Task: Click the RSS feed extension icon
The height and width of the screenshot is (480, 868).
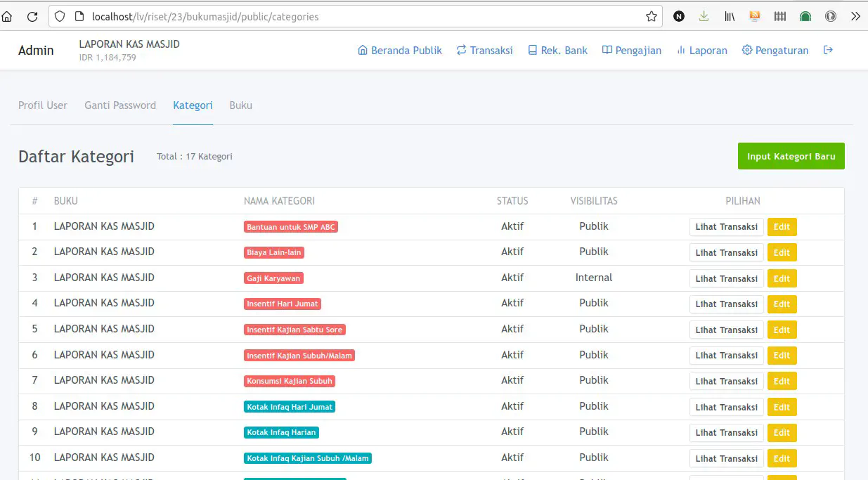Action: (755, 16)
